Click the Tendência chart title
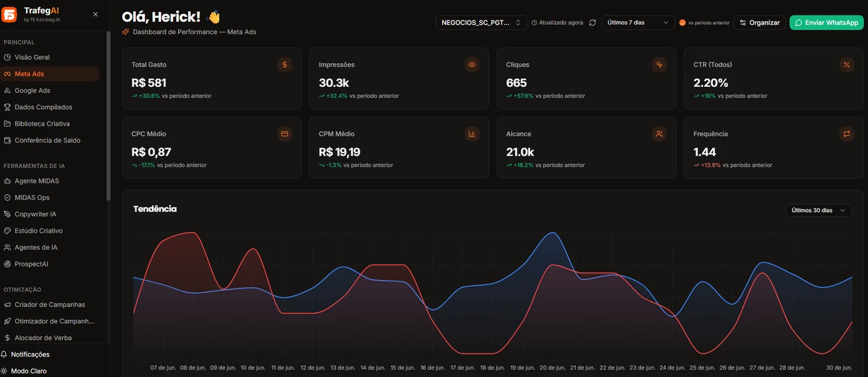Viewport: 868px width, 377px height. pyautogui.click(x=155, y=209)
